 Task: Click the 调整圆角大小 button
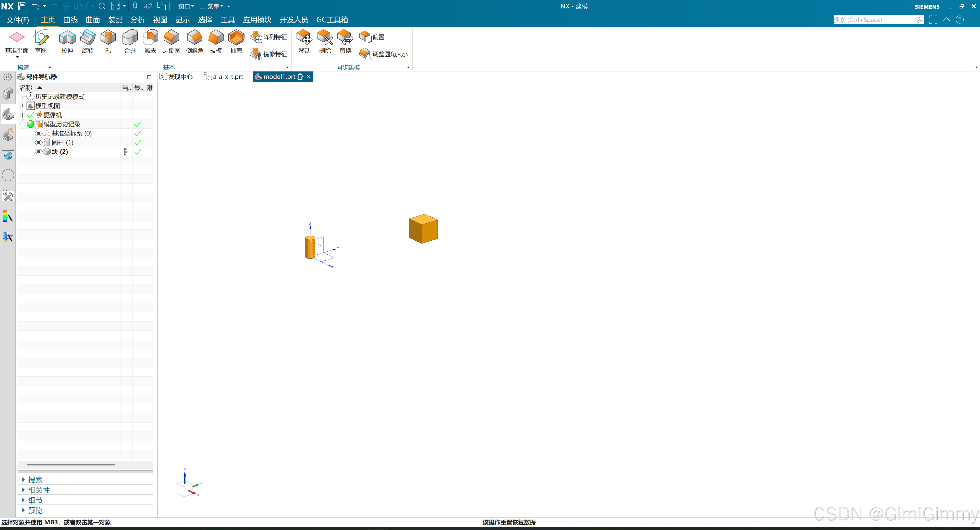pos(384,54)
